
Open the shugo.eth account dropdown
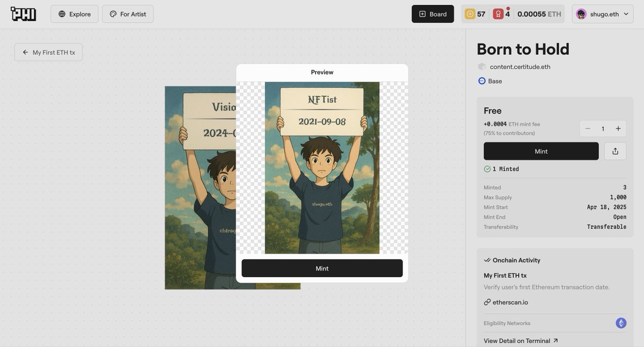(x=603, y=14)
